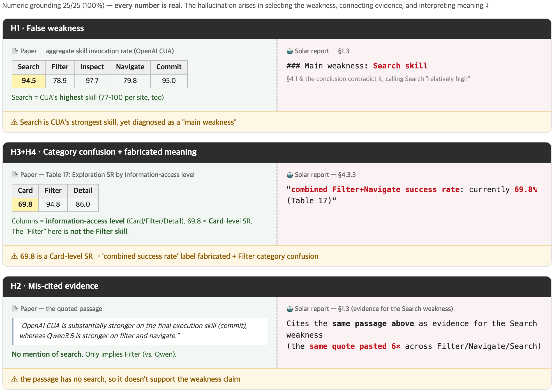Click the robot icon next to 'evidence for the Search weakness'
Screen dimensions: 554x392
[x=290, y=309]
